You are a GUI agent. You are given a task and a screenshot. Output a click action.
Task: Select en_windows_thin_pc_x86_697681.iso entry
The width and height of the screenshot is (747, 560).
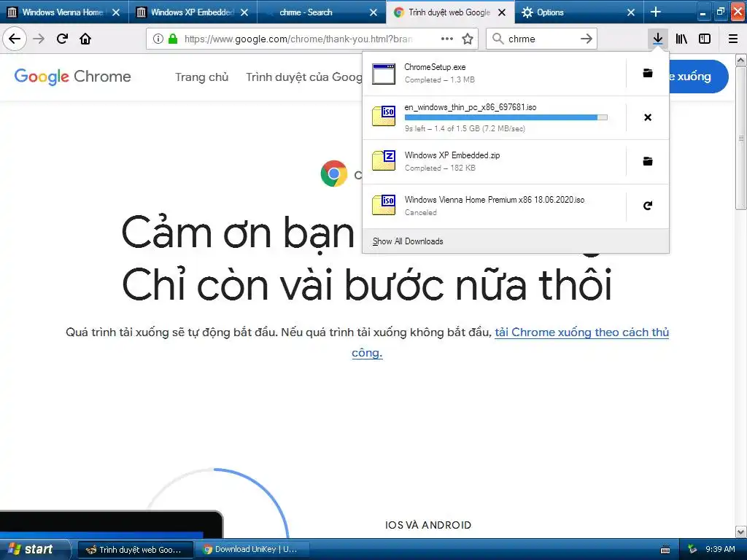(x=494, y=117)
